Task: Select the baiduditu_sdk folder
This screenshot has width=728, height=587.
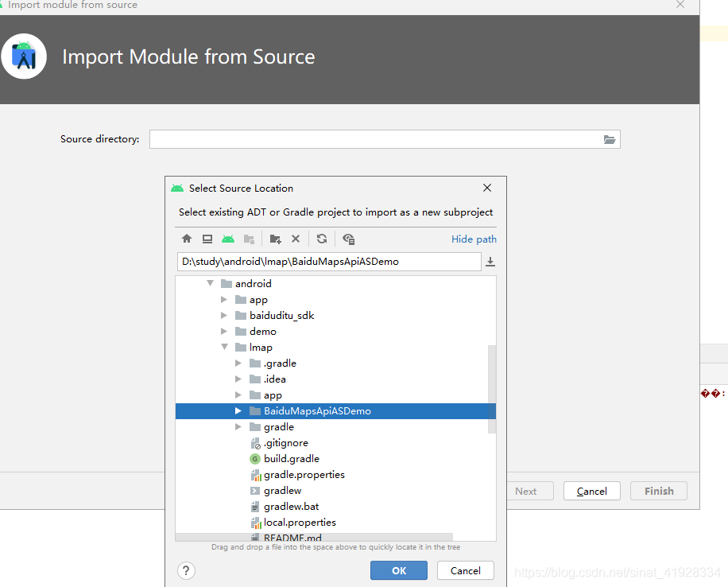Action: coord(335,316)
